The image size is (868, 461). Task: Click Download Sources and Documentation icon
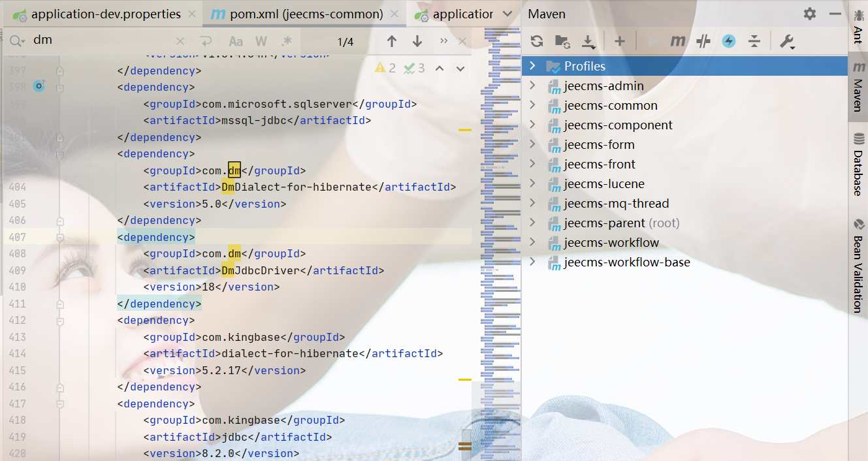click(588, 42)
